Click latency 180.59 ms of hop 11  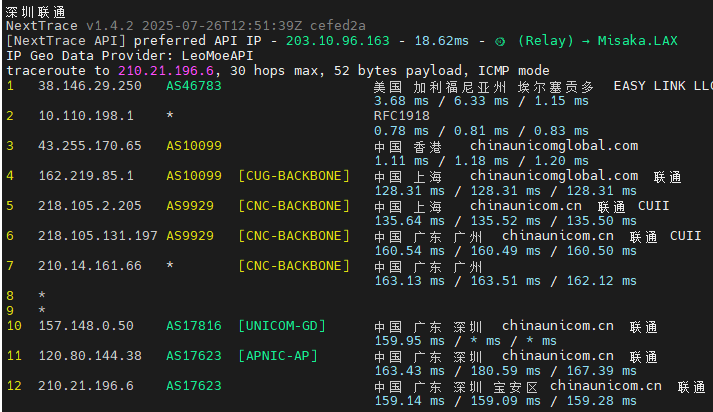tap(506, 371)
